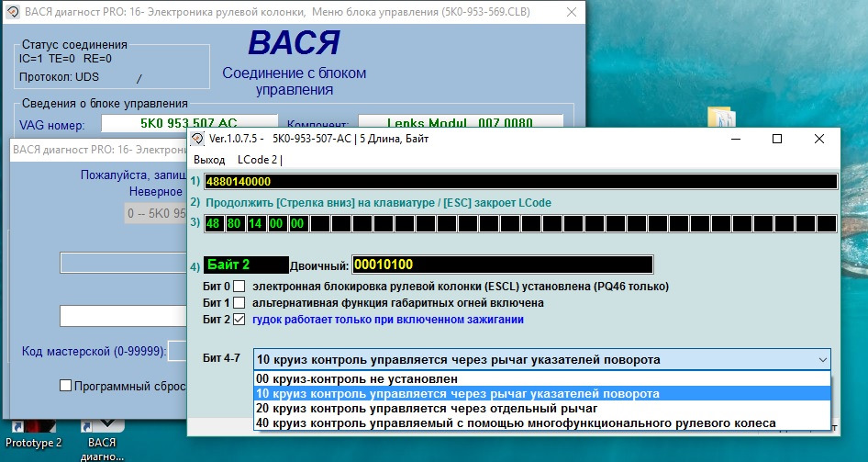Click the coding field showing 4880140000

coord(520,182)
